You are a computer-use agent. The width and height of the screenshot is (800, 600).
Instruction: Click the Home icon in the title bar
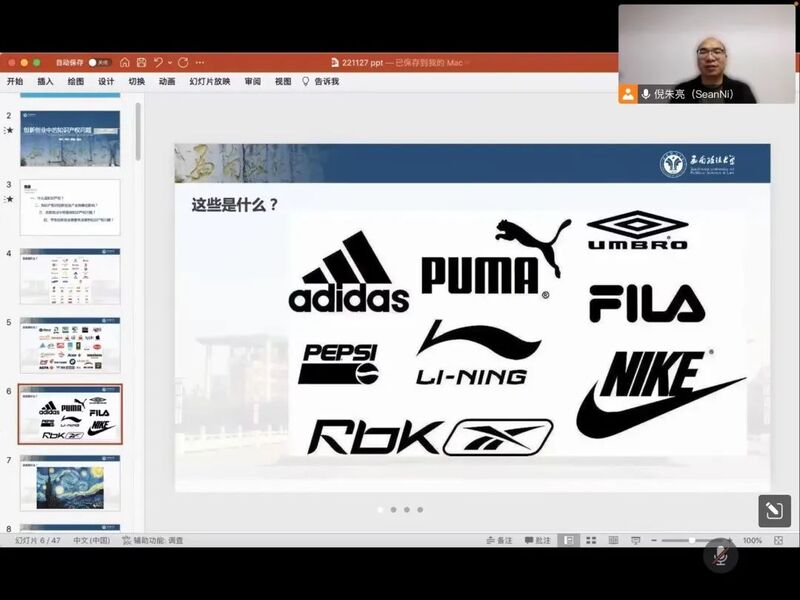coord(124,62)
